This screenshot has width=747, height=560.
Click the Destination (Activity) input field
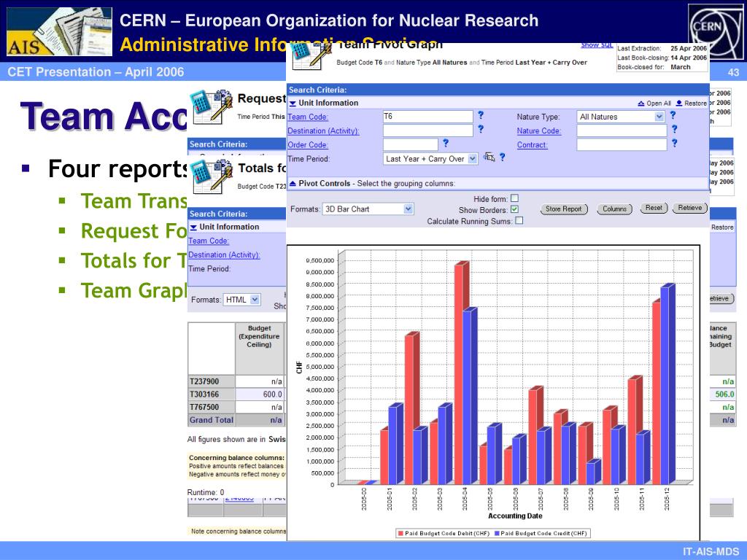(427, 131)
